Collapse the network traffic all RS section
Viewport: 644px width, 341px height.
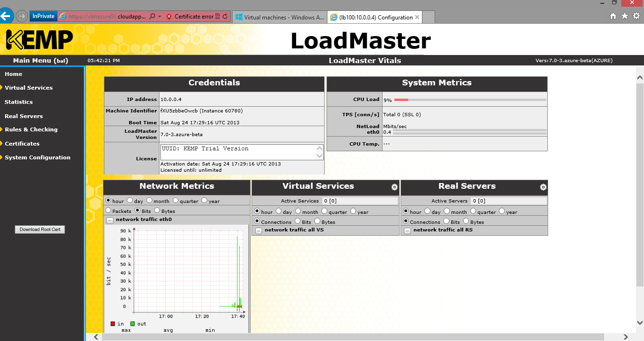pyautogui.click(x=407, y=231)
